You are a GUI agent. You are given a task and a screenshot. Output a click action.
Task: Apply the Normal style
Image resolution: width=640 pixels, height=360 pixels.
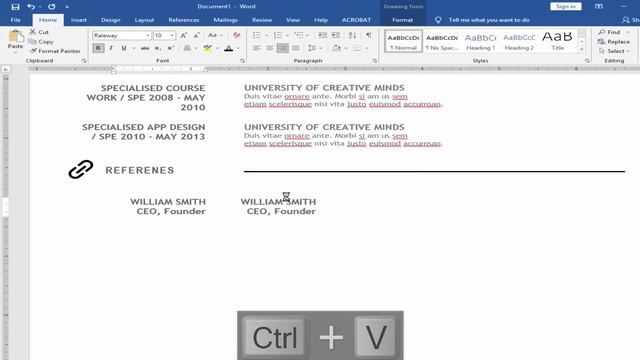coord(403,41)
